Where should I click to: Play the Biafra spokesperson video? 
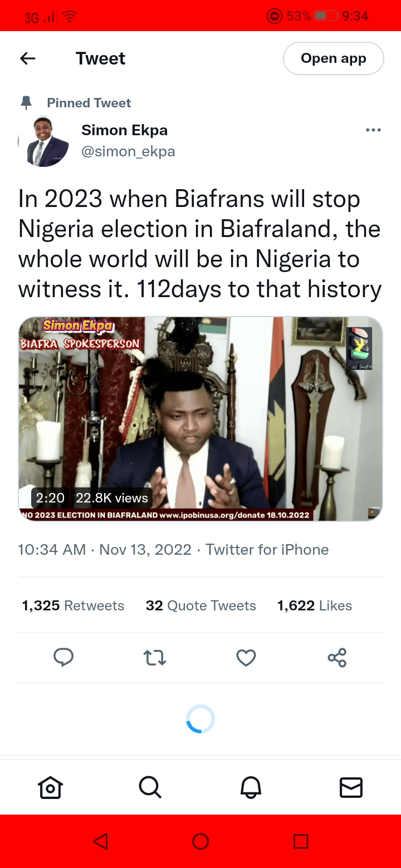click(x=200, y=419)
